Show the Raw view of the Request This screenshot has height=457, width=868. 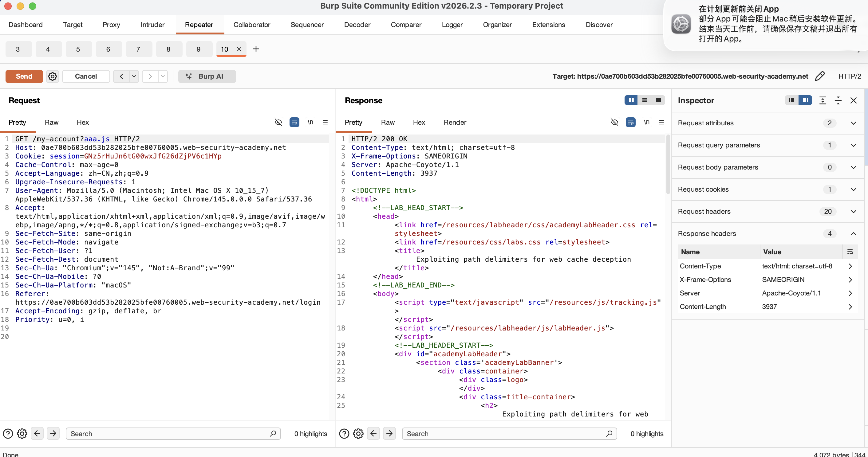pos(52,122)
